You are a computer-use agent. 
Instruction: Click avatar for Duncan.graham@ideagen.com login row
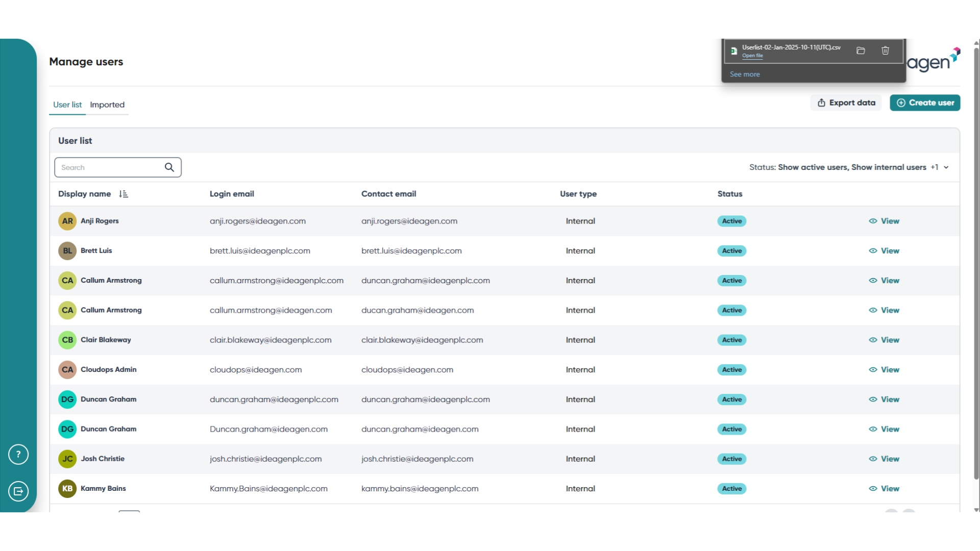tap(67, 429)
